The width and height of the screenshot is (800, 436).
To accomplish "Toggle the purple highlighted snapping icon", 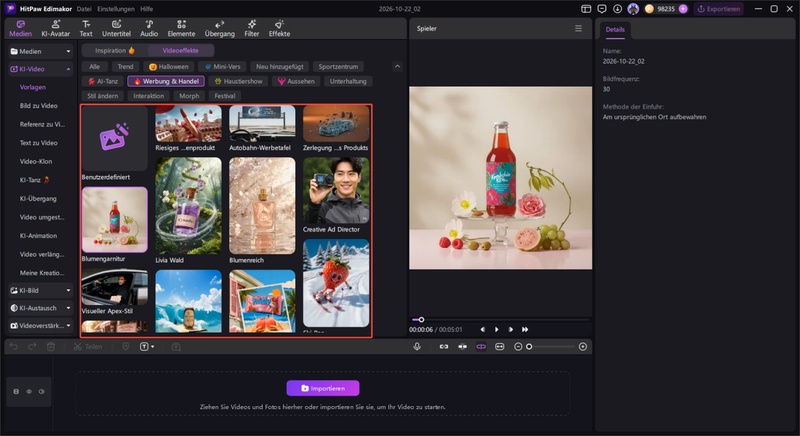I will pos(481,347).
